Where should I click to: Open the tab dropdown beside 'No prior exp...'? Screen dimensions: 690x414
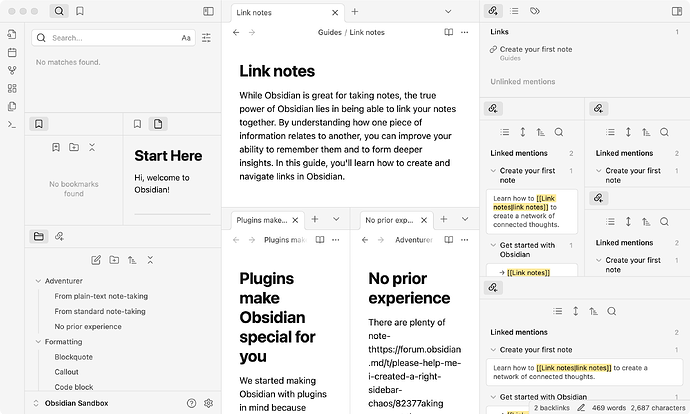click(465, 219)
